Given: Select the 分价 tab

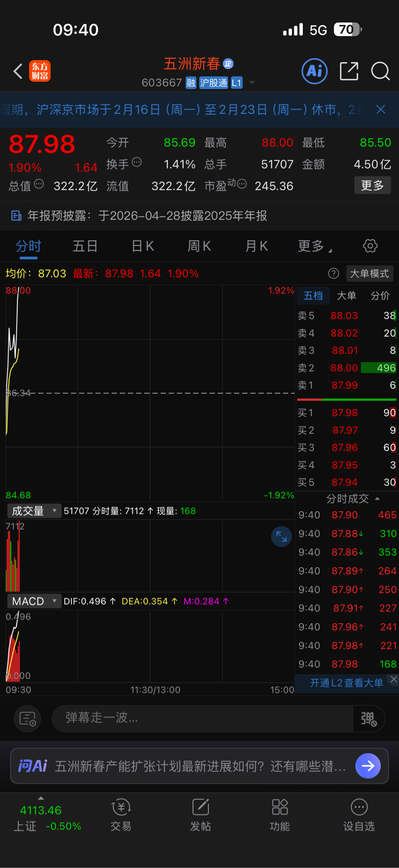Looking at the screenshot, I should (380, 296).
